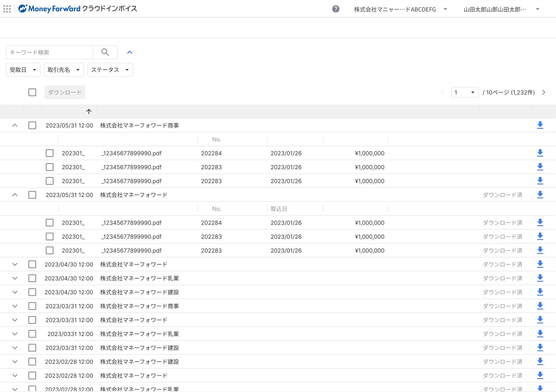The height and width of the screenshot is (392, 556).
Task: Check the 2023/02/28 マネーフォワード建設 row checkbox
Action: click(32, 362)
